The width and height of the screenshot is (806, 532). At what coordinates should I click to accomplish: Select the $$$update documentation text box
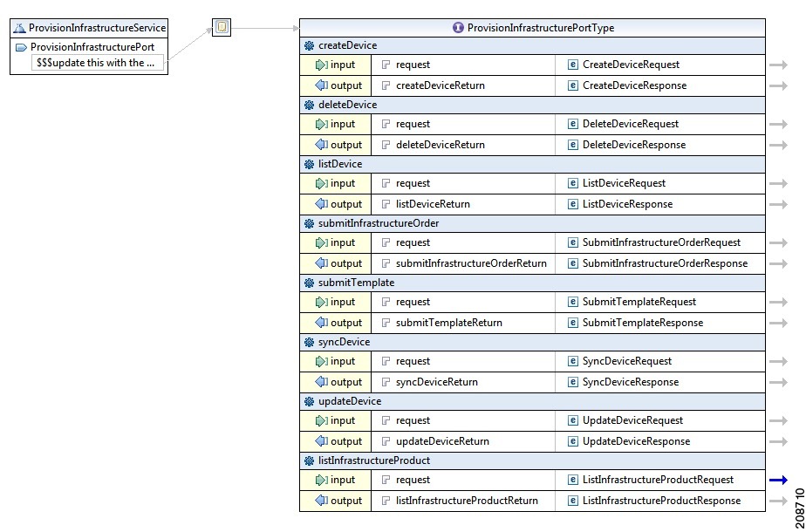(x=98, y=62)
